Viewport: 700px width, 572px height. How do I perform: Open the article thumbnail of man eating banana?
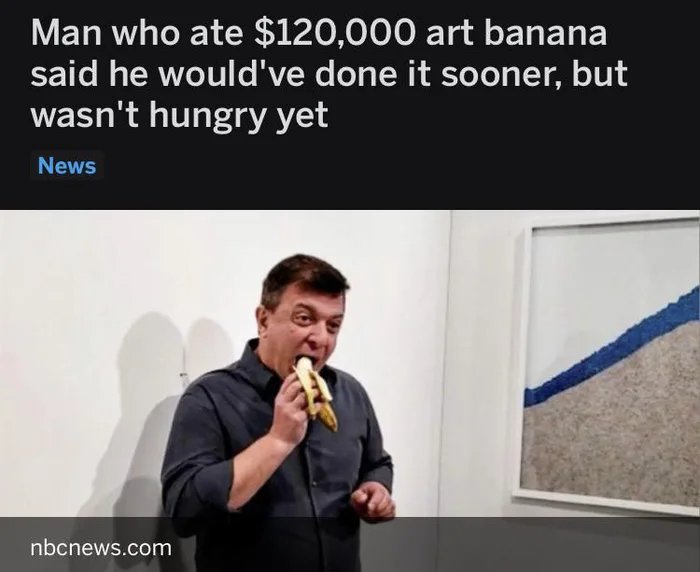coord(350,391)
